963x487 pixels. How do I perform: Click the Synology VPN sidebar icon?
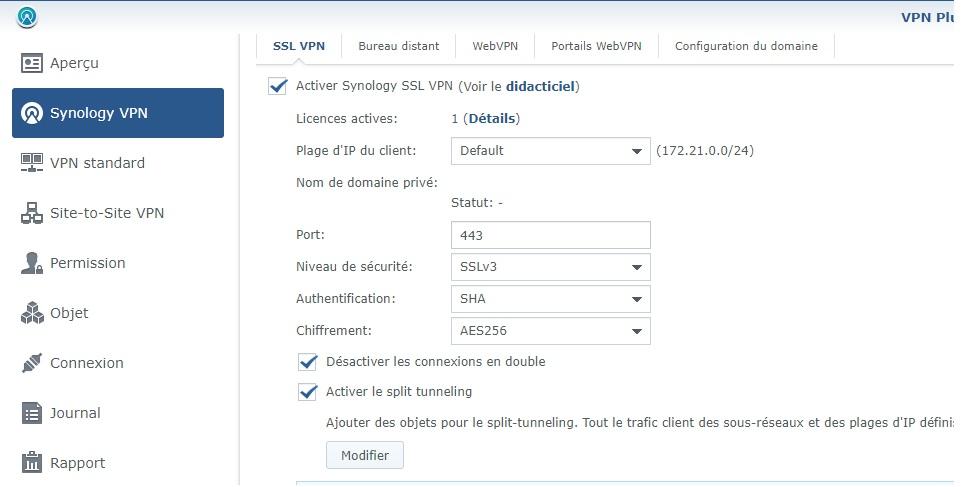32,113
